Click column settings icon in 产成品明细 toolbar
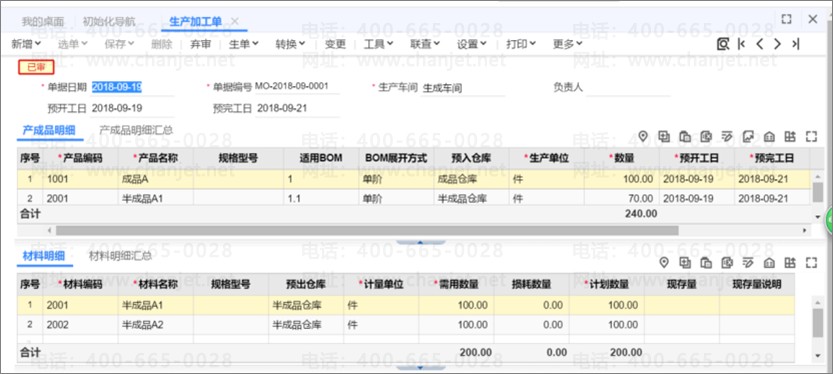833x374 pixels. point(790,137)
